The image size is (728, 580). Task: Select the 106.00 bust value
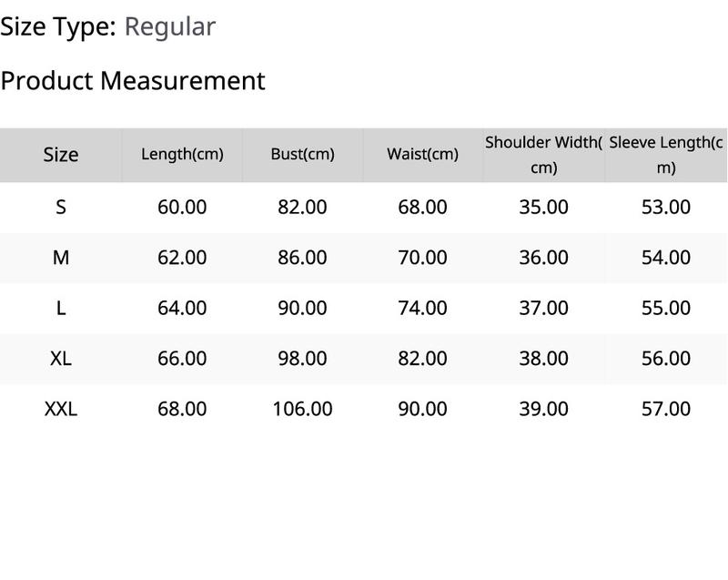[302, 409]
